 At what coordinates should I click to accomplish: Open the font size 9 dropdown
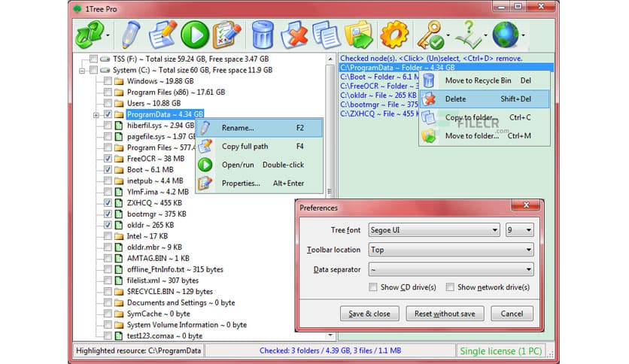click(519, 230)
